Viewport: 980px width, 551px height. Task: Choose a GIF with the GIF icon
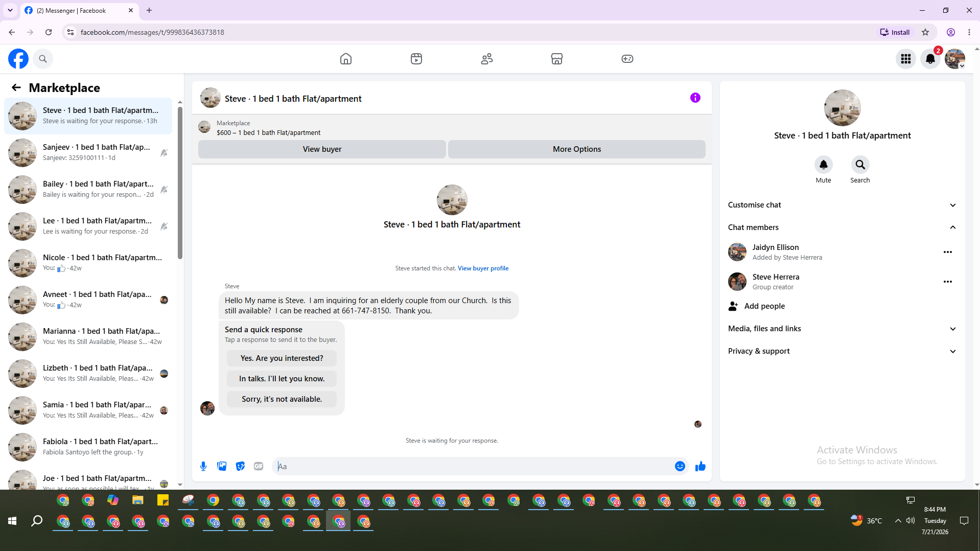pyautogui.click(x=259, y=466)
